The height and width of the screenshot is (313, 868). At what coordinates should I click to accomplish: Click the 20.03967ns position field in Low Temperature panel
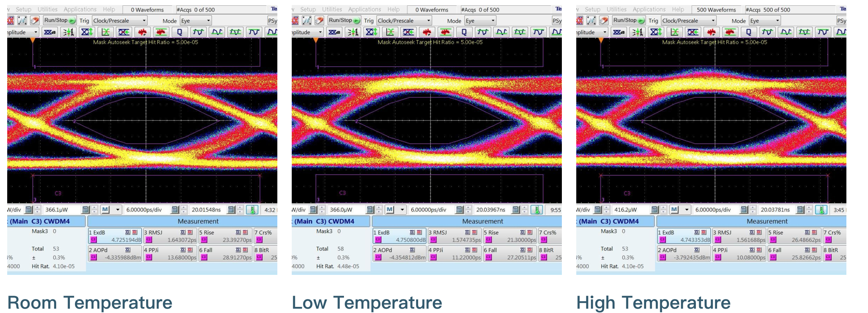tap(493, 210)
